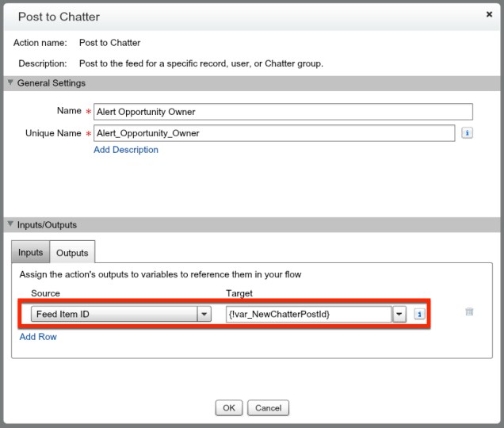Select the Outputs tab
504x428 pixels.
72,253
